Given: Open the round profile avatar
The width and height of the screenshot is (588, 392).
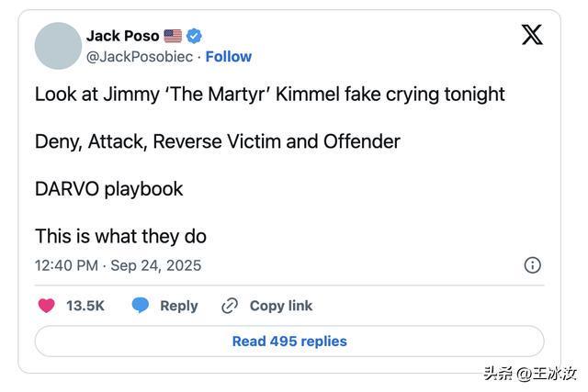Looking at the screenshot, I should pyautogui.click(x=57, y=46).
